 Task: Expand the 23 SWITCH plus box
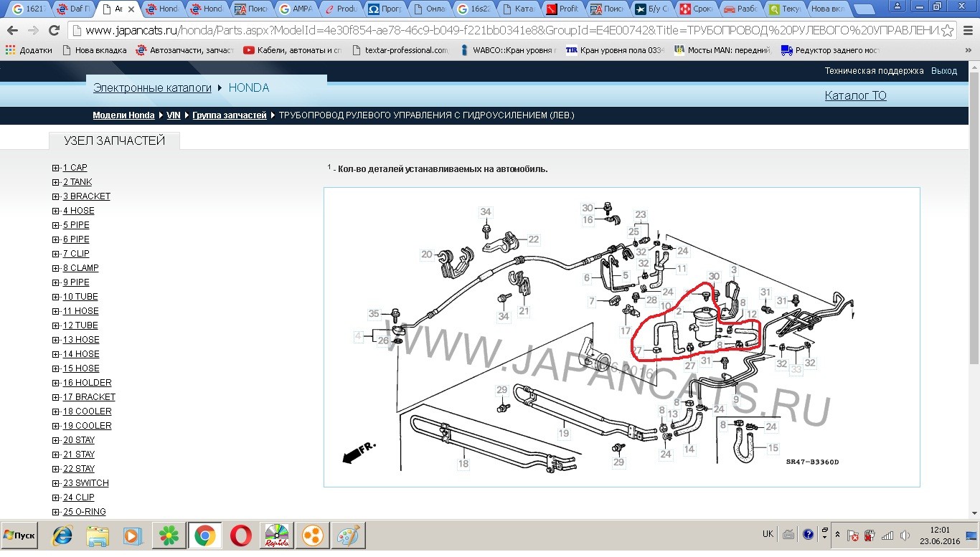point(56,483)
